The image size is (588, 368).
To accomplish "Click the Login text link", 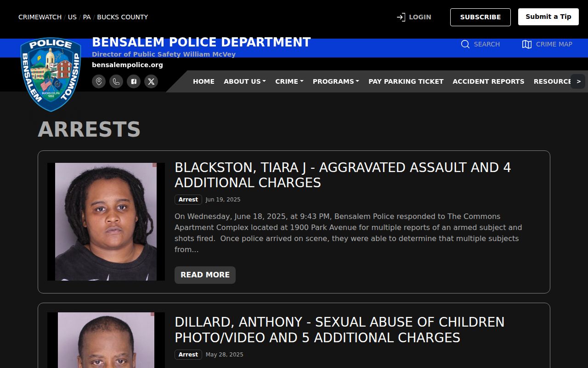I will [420, 17].
